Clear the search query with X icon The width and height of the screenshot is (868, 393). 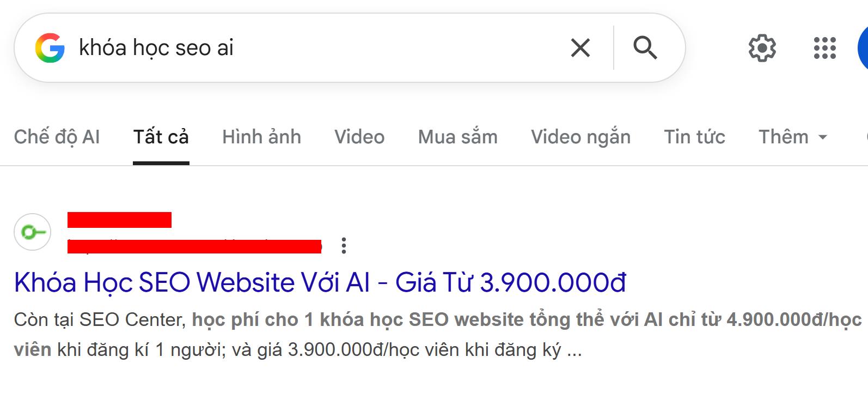click(580, 48)
